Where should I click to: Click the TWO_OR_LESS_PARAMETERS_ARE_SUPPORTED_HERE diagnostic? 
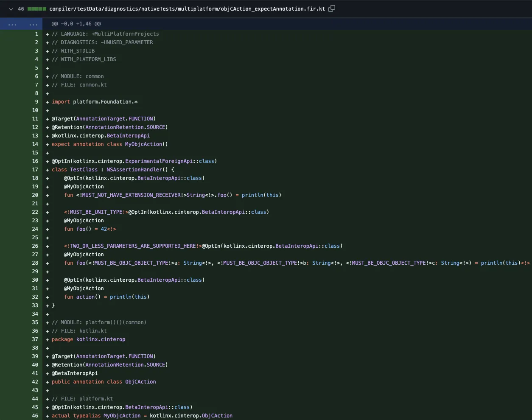(x=133, y=246)
